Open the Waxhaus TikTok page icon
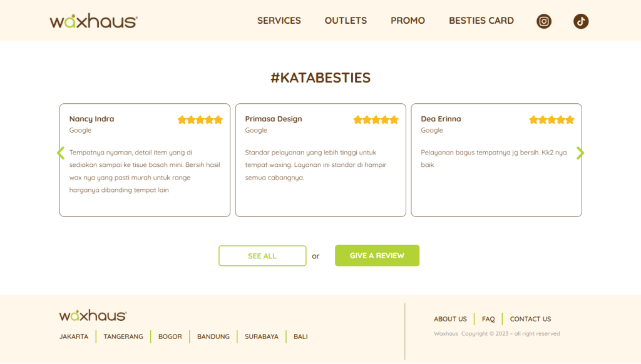Screen dimensions: 641x364 pos(581,21)
